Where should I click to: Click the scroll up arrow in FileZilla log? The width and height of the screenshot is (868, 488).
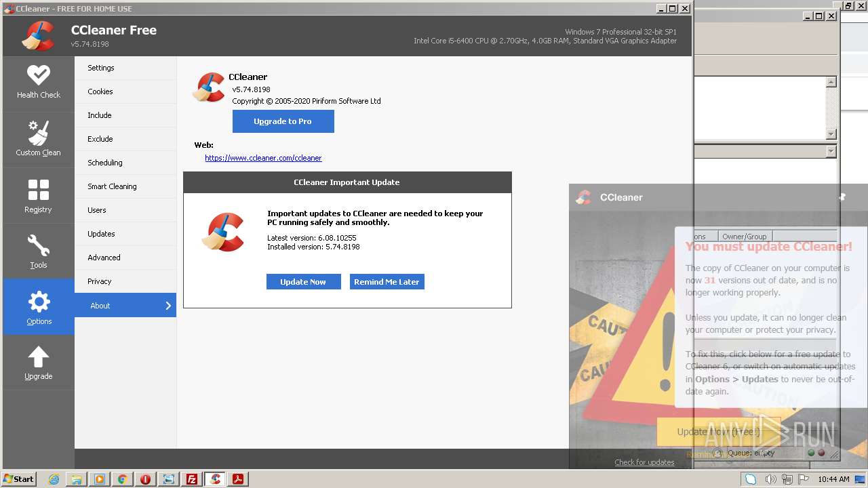(831, 82)
